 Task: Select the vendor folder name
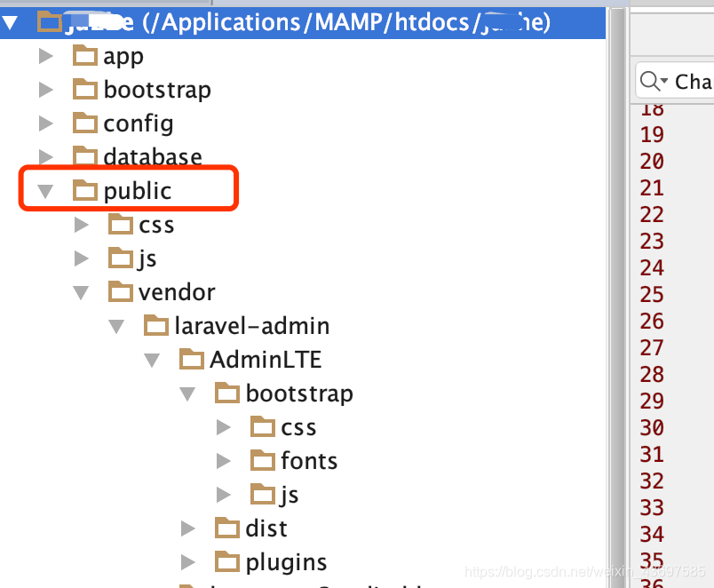[177, 292]
